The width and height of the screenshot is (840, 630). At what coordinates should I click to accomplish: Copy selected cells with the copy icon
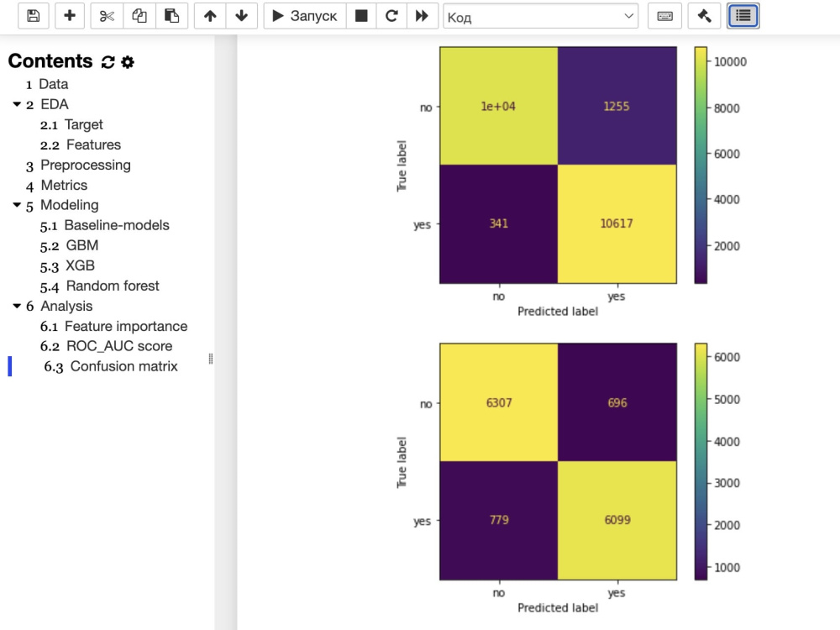[x=139, y=15]
